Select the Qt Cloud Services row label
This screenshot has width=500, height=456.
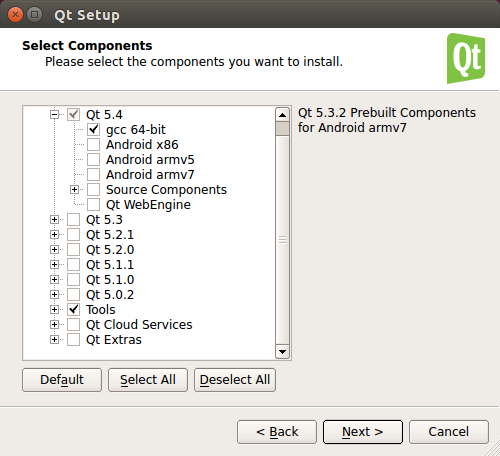139,325
